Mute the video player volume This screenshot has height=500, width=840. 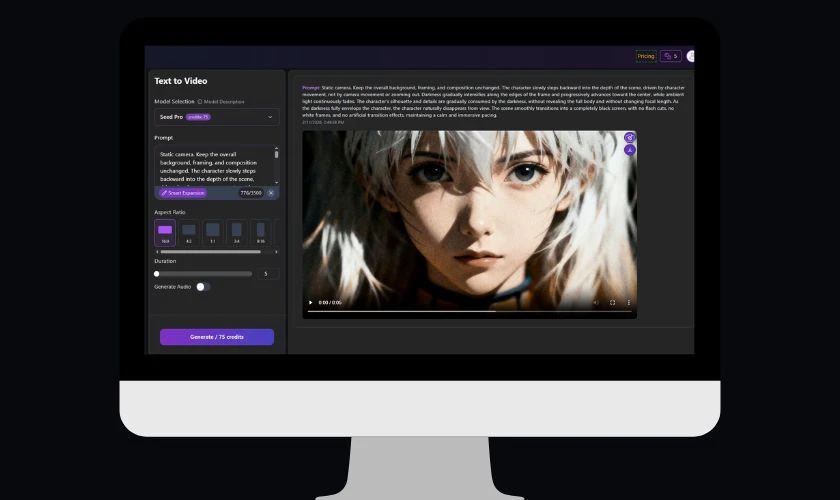(596, 302)
